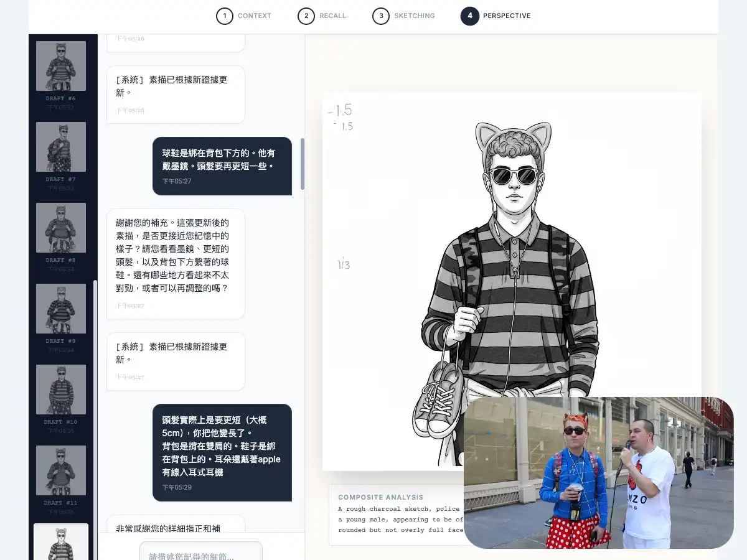The height and width of the screenshot is (560, 747).
Task: Go to step 3 Sketching
Action: click(404, 16)
